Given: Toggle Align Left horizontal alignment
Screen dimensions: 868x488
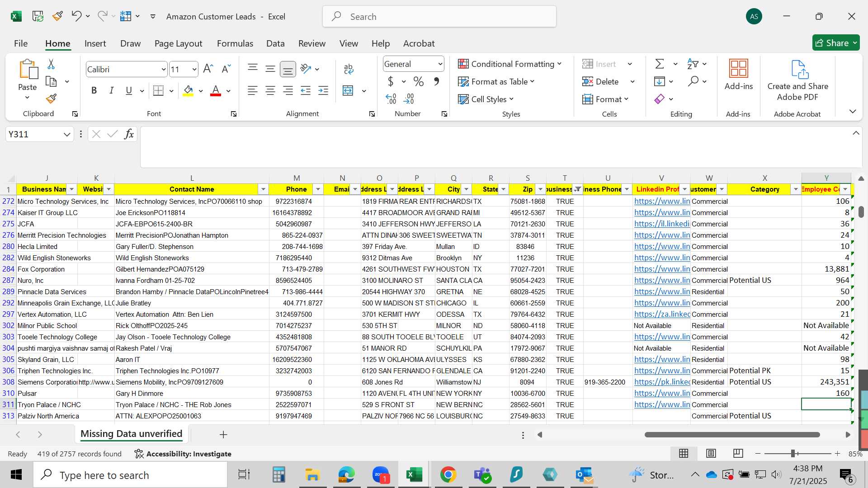Looking at the screenshot, I should coord(253,90).
